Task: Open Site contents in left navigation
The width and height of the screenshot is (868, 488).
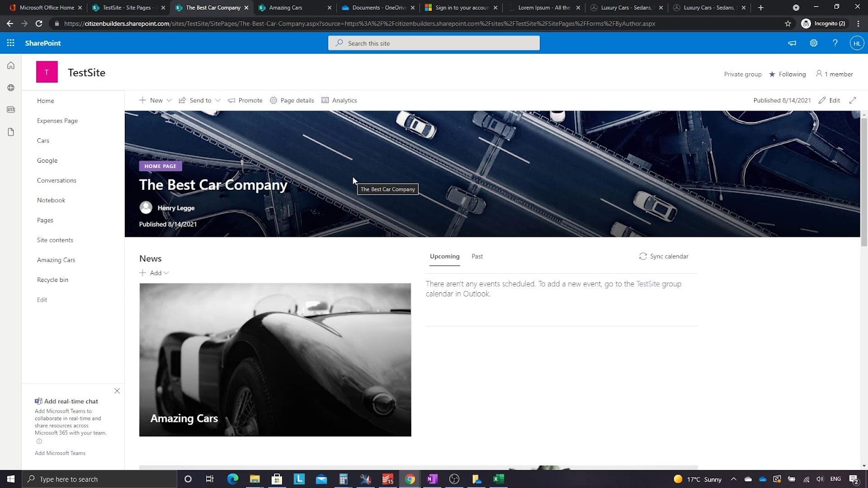Action: (x=55, y=240)
